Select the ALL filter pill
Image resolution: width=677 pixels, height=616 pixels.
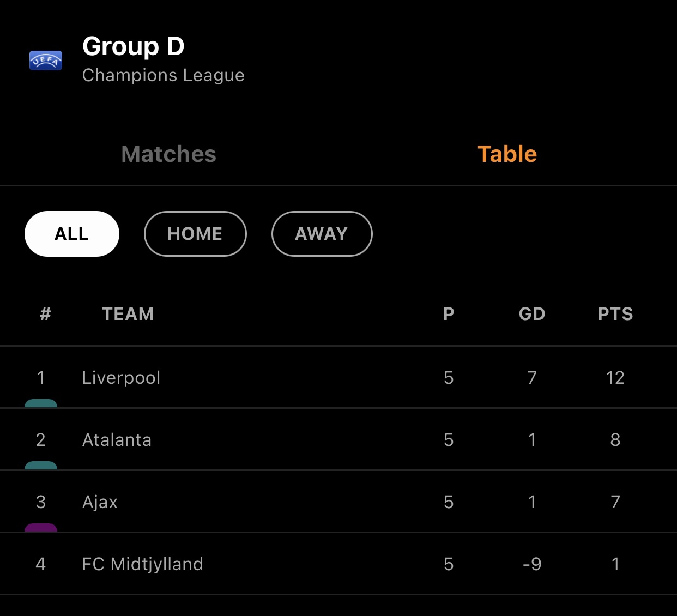point(72,234)
